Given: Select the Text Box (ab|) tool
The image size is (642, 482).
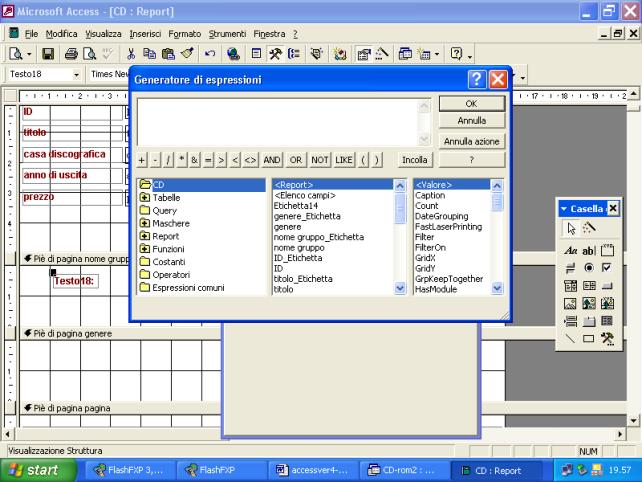Looking at the screenshot, I should pyautogui.click(x=589, y=250).
